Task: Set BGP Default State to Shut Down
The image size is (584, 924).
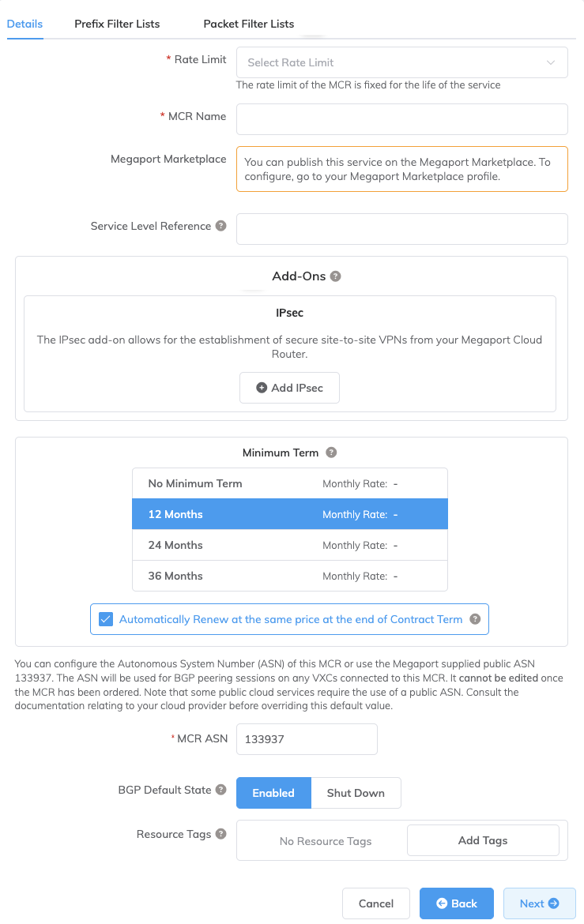Action: (356, 793)
